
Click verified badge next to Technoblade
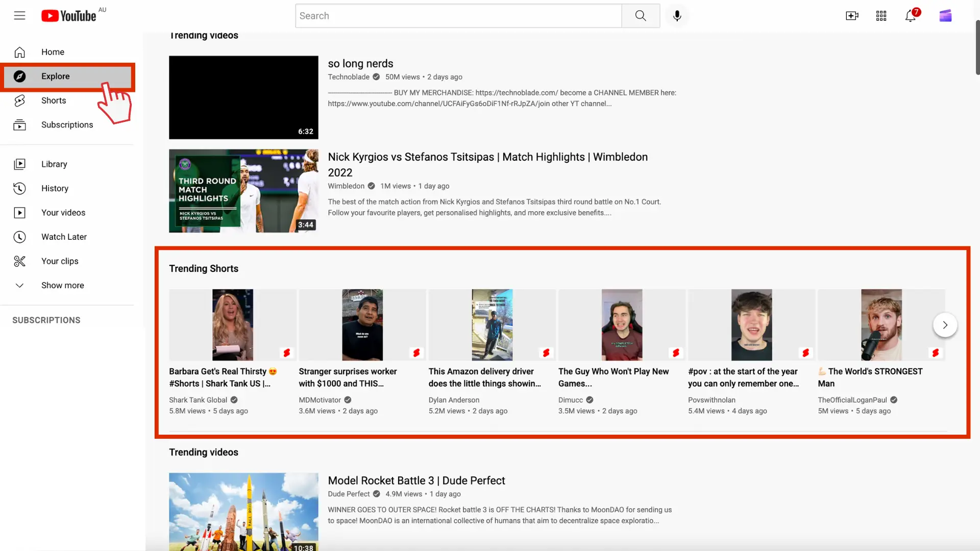coord(376,77)
